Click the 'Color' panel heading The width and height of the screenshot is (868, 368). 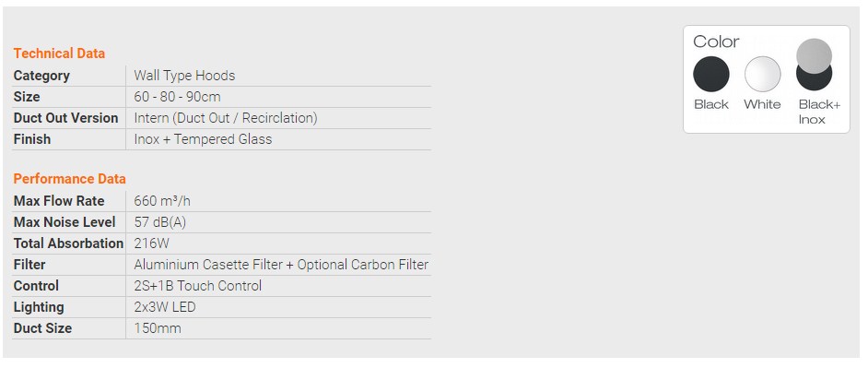[716, 42]
